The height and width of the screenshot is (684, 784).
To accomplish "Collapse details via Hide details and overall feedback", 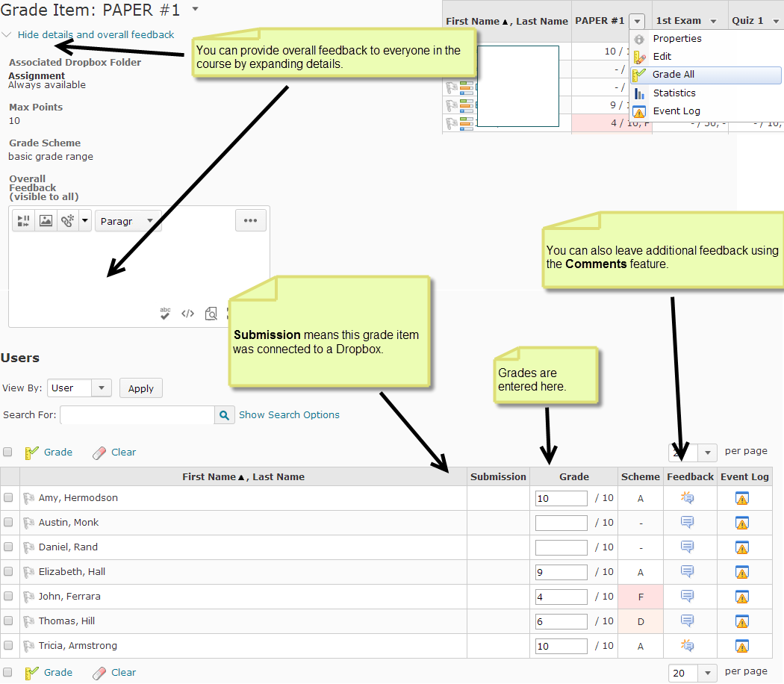I will [x=96, y=34].
